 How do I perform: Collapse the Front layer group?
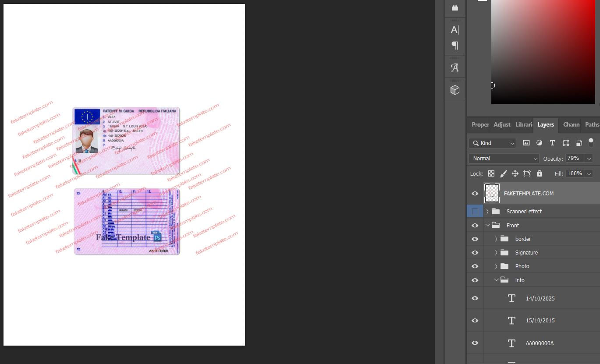pos(487,226)
